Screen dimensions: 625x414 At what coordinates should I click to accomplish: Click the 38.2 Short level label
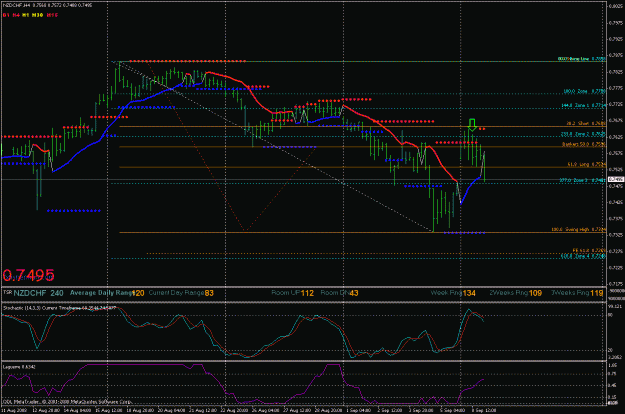(586, 124)
